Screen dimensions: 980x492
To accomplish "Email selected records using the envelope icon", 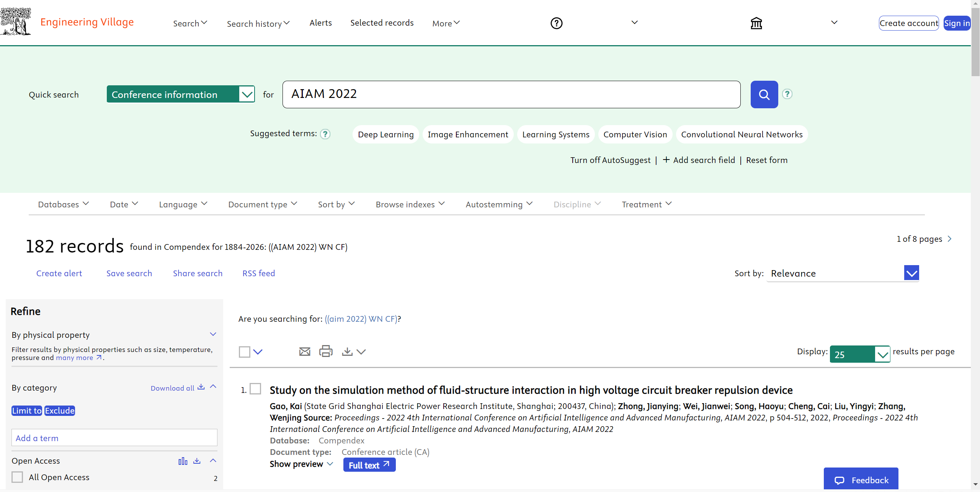I will 305,352.
